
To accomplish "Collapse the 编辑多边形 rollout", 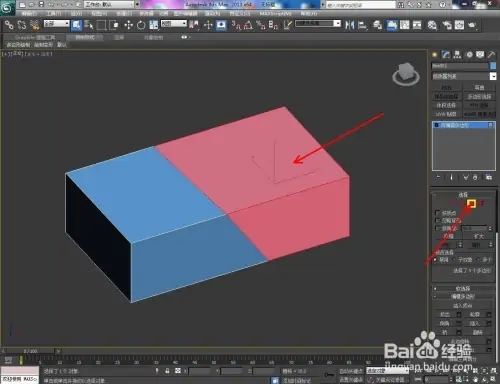I will pyautogui.click(x=463, y=296).
